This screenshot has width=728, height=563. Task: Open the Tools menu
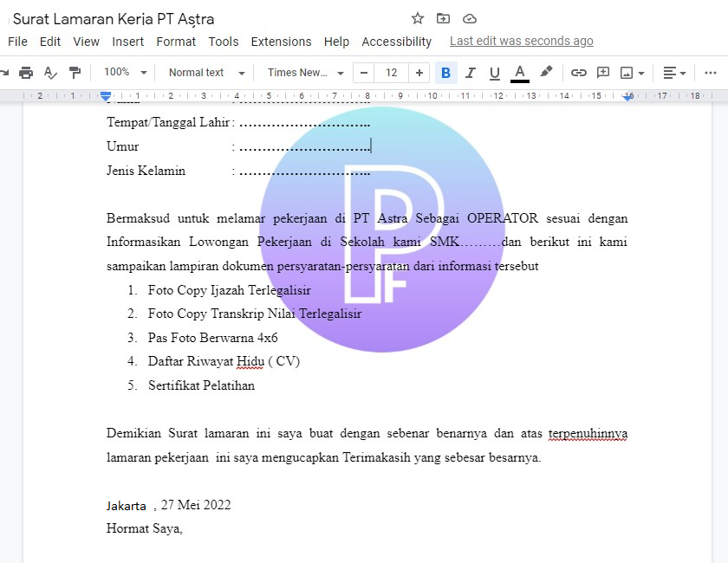(224, 42)
